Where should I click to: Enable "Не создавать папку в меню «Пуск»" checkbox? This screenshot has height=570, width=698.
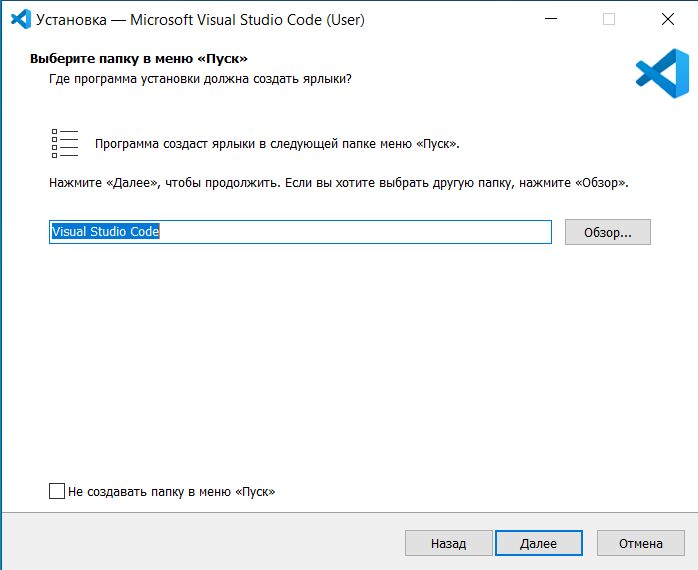click(57, 491)
